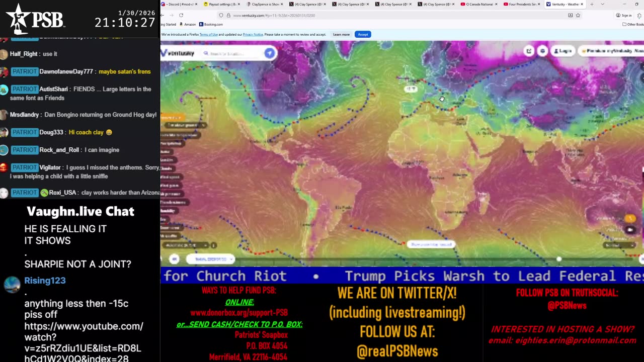Viewport: 644px width, 362px height.
Task: Open the height above ground dropdown
Action: click(186, 125)
